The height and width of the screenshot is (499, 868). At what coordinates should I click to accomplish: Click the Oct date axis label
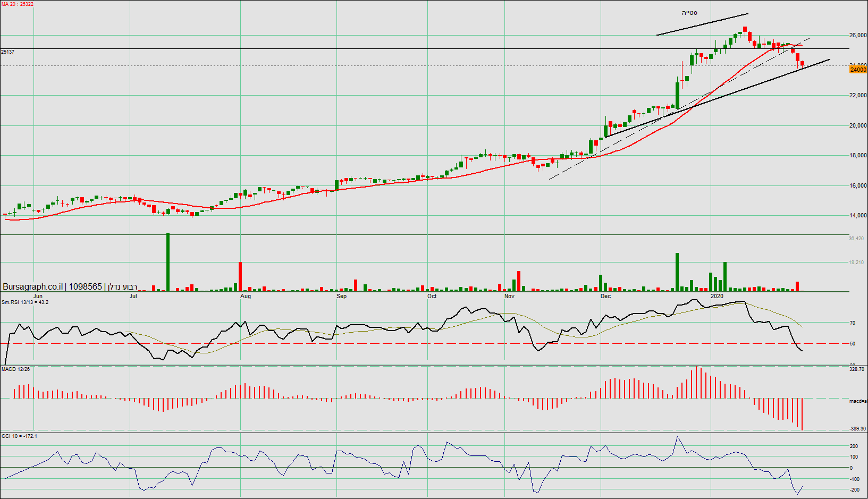(x=432, y=296)
